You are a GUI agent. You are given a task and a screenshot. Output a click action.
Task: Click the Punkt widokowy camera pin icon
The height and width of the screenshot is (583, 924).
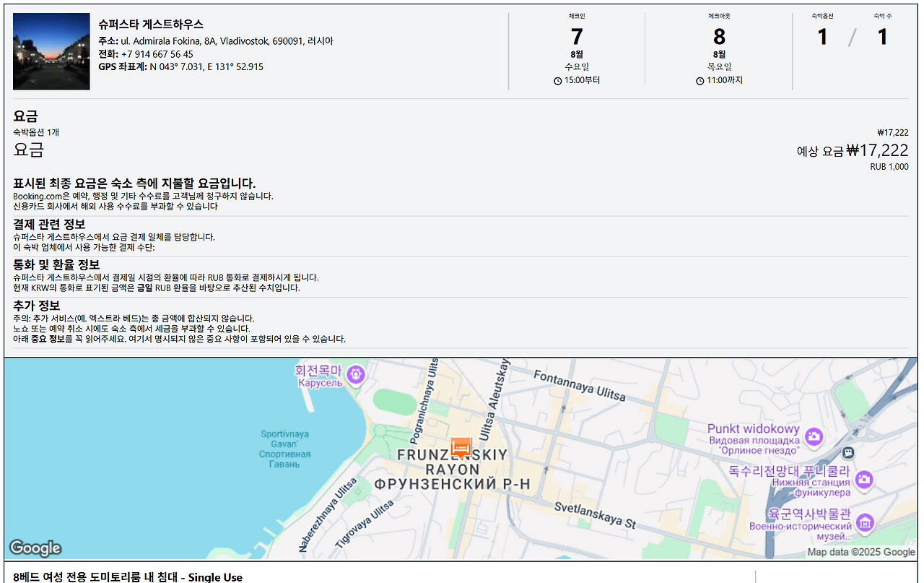pyautogui.click(x=814, y=436)
